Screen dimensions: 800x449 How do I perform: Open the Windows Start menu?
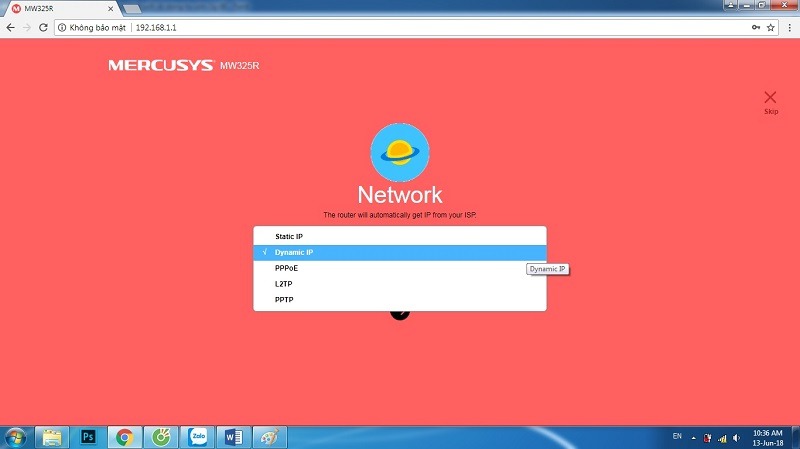click(x=15, y=437)
